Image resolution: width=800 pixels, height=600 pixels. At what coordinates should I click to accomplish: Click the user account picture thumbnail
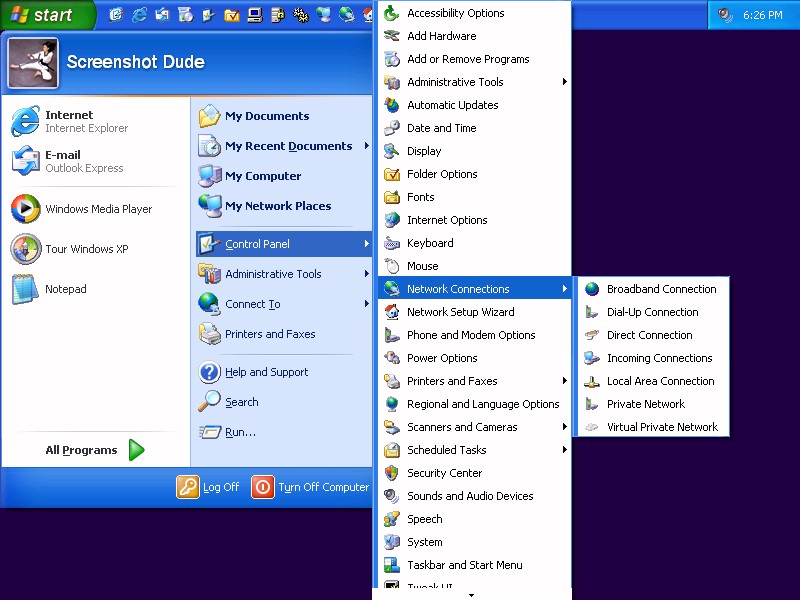point(33,63)
